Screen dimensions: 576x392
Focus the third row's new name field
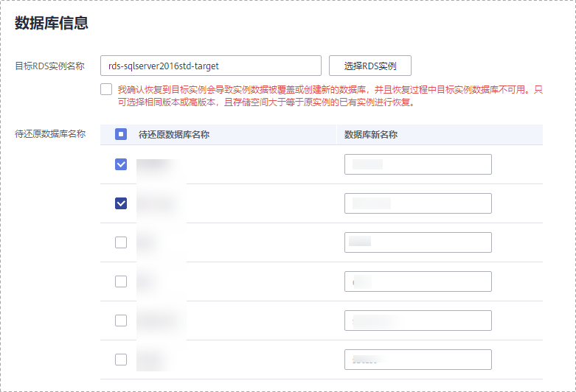click(x=417, y=242)
